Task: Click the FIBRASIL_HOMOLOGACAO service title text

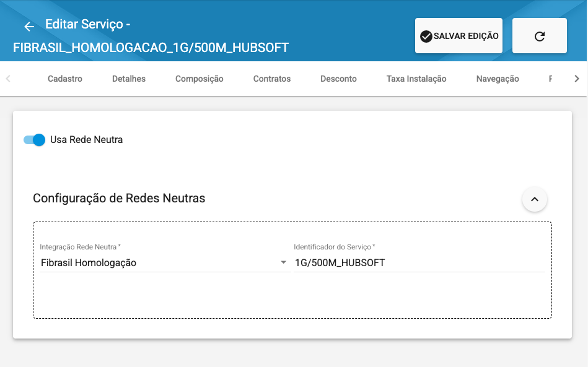Action: (151, 48)
